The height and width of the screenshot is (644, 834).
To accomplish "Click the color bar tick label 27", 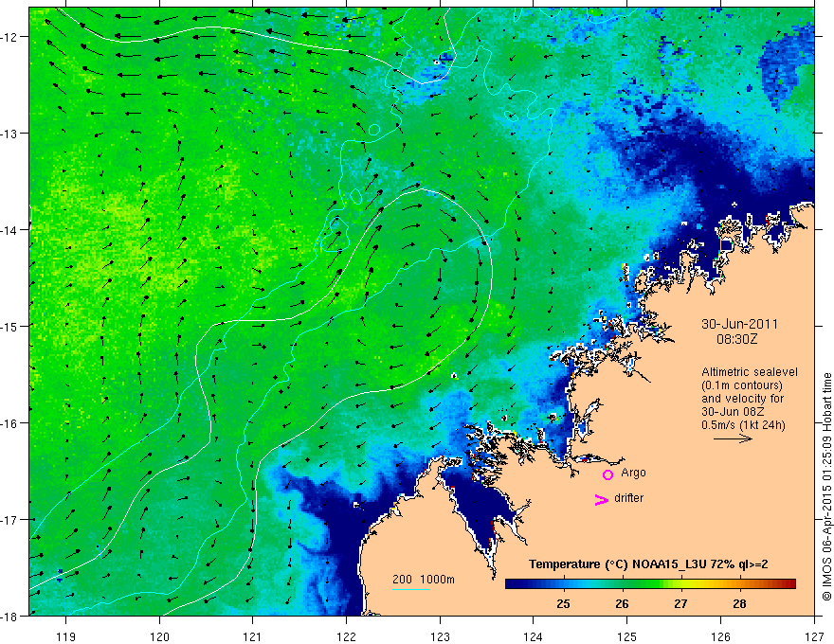I will [x=680, y=603].
